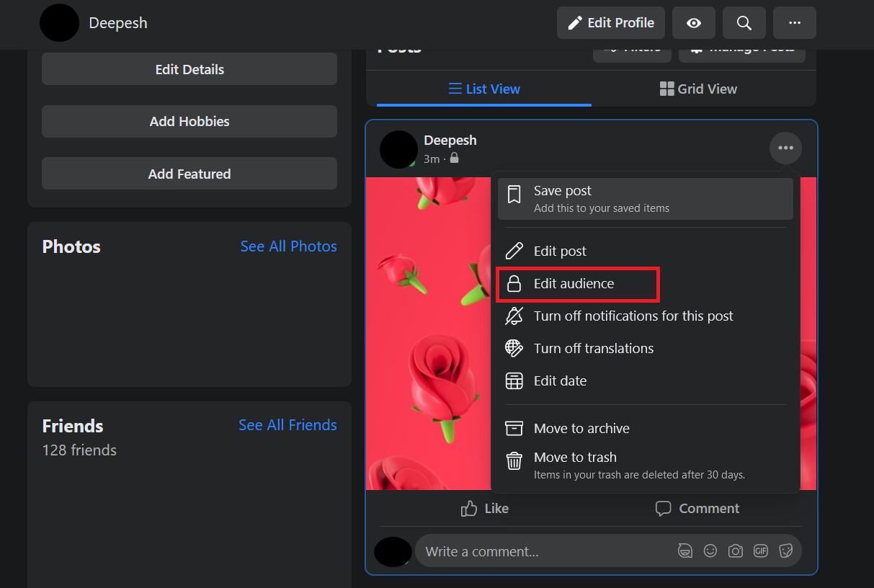Choose Move to trash
The height and width of the screenshot is (588, 874).
coord(646,465)
